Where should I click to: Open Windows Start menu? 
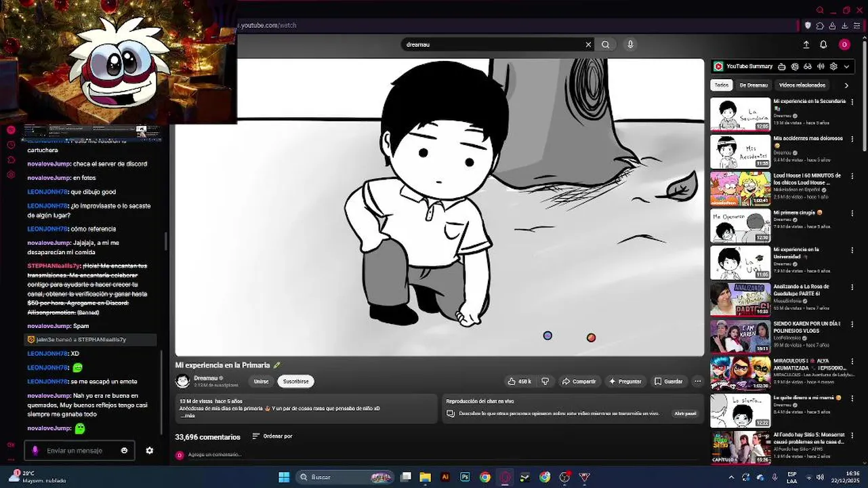click(284, 477)
